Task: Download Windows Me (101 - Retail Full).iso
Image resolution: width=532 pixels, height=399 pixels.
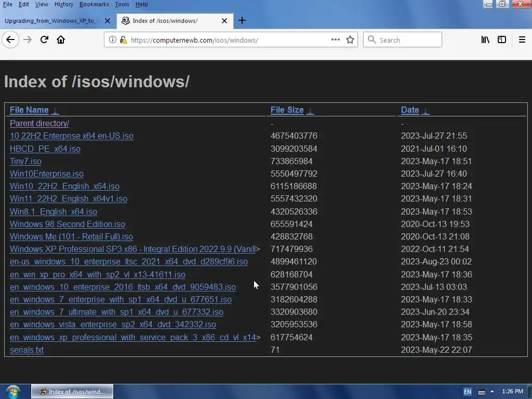Action: pos(71,237)
